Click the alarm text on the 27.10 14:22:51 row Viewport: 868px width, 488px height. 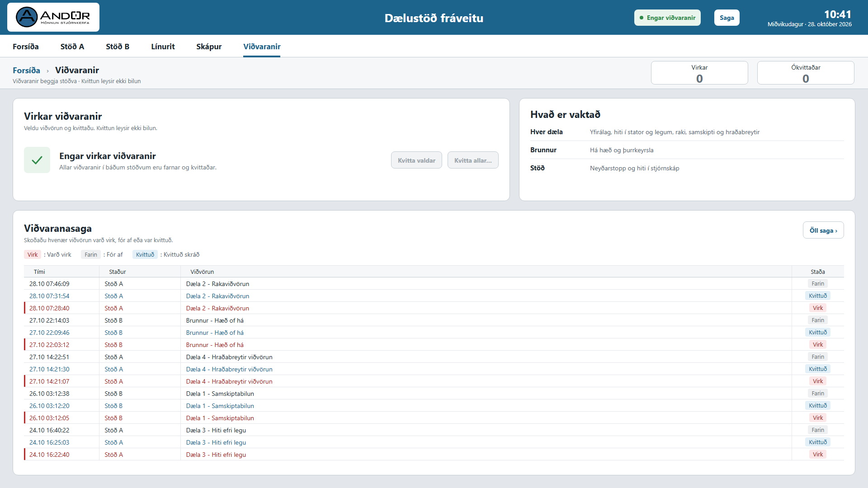pyautogui.click(x=229, y=357)
